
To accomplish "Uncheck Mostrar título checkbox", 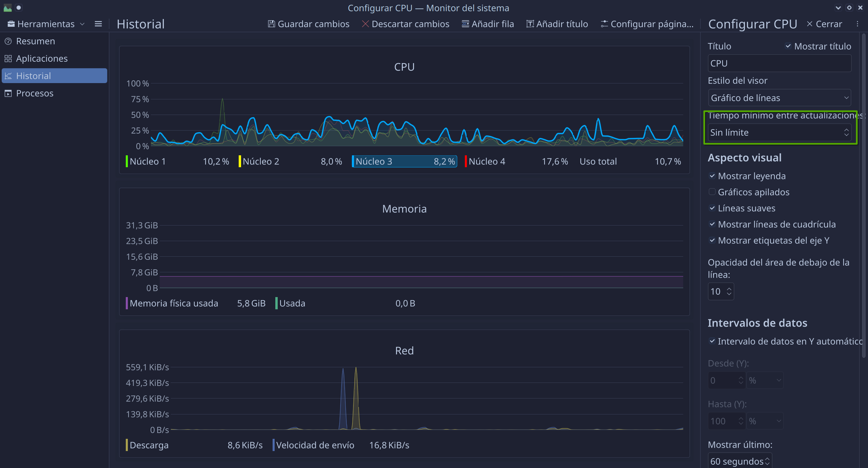I will click(x=788, y=46).
